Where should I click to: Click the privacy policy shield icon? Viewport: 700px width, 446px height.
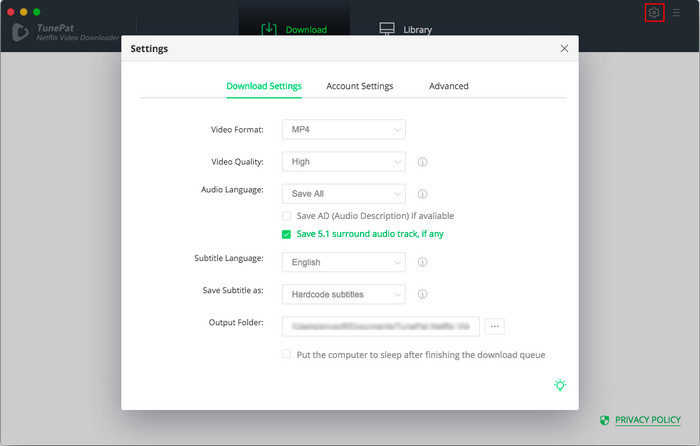point(604,420)
